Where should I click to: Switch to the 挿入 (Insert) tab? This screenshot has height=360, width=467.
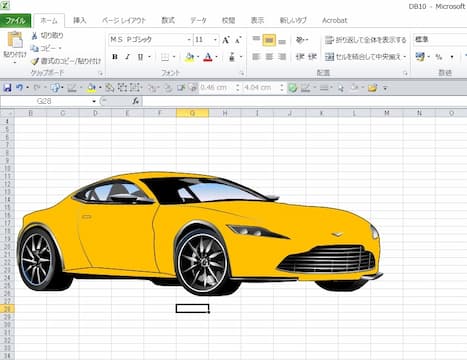(x=80, y=21)
